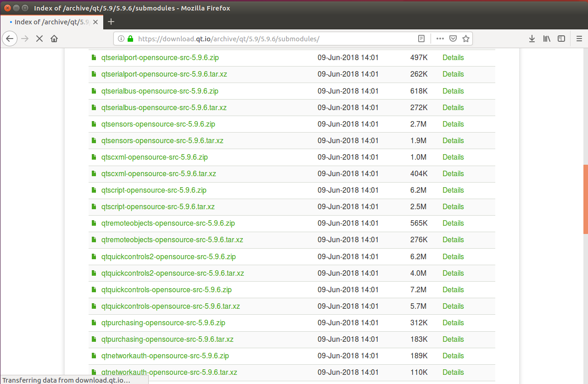
Task: Open page actions three-dot menu
Action: 440,39
